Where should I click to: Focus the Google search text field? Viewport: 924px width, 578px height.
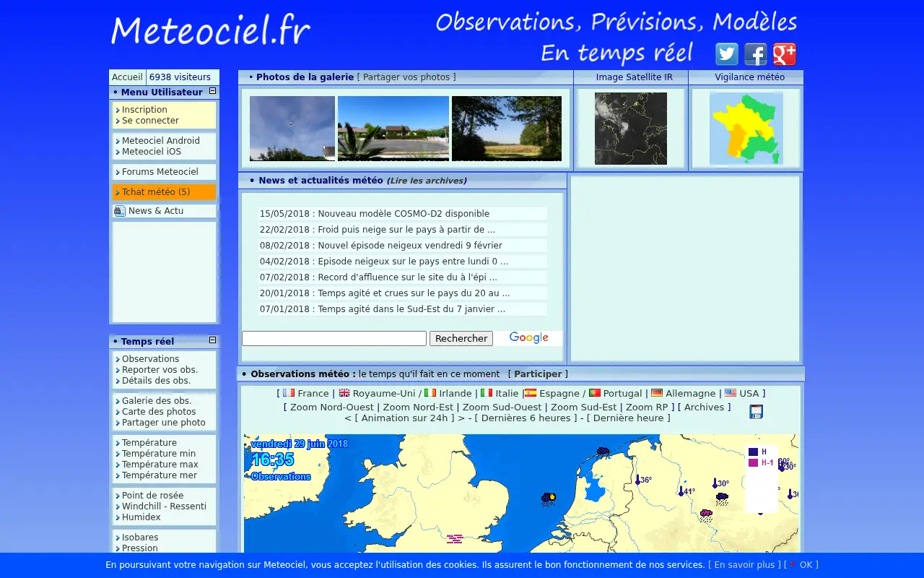point(334,338)
